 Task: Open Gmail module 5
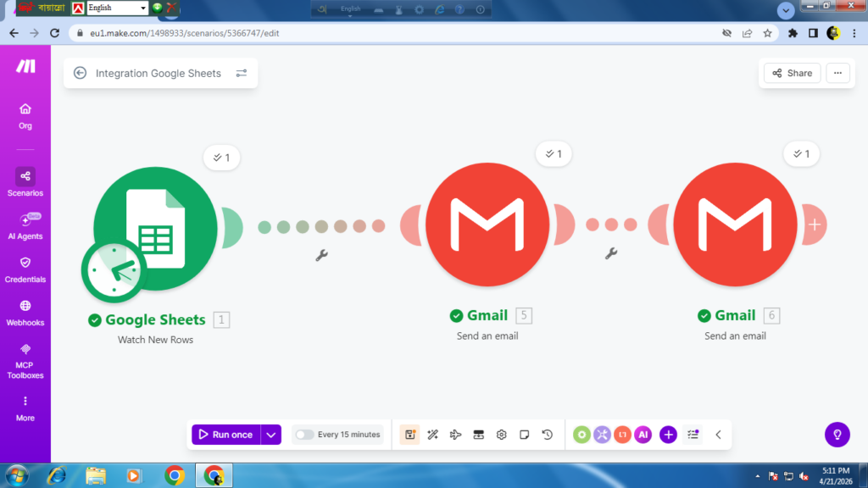[x=487, y=225]
